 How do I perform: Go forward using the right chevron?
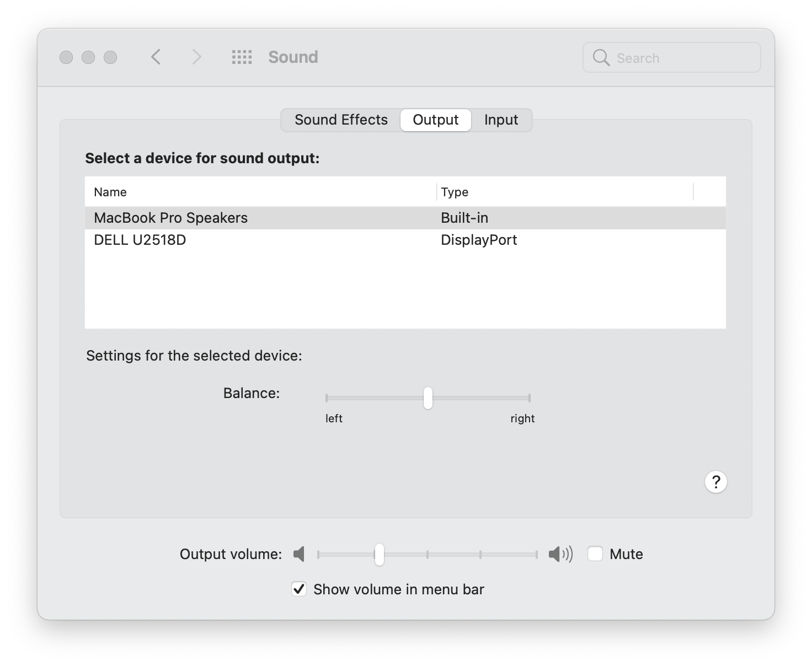(x=196, y=57)
